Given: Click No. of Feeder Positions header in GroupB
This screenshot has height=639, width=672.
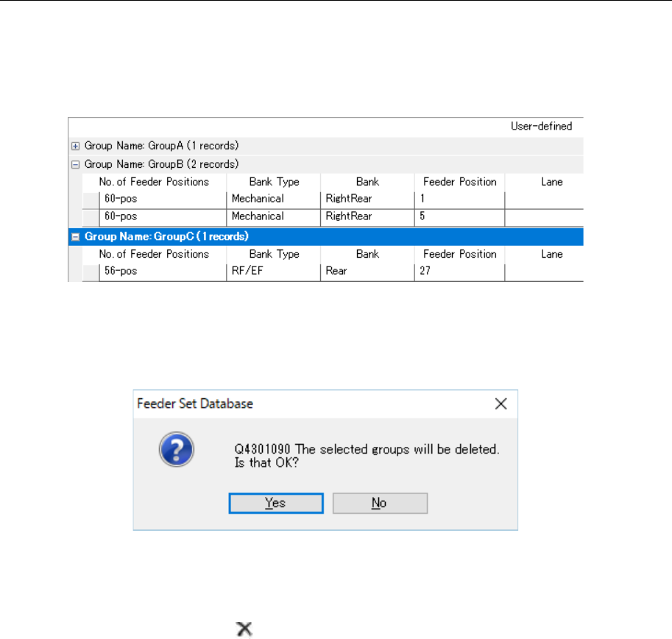Looking at the screenshot, I should tap(154, 182).
